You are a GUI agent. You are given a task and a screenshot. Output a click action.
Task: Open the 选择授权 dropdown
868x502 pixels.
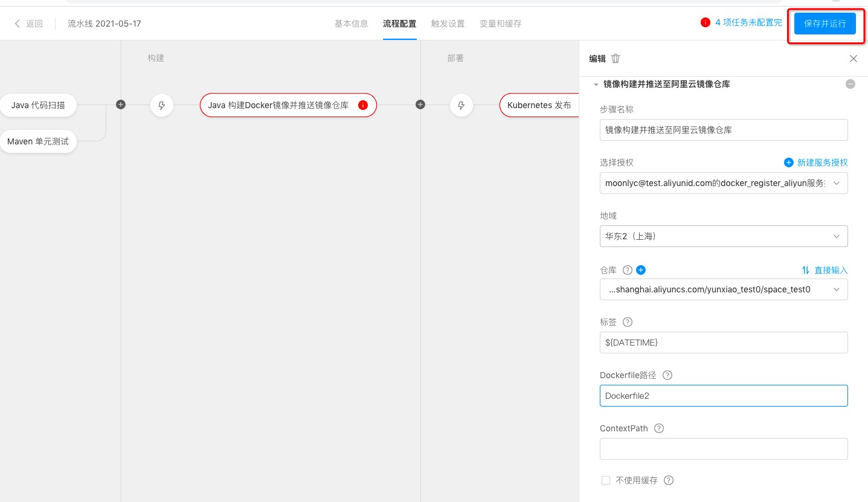pos(724,183)
